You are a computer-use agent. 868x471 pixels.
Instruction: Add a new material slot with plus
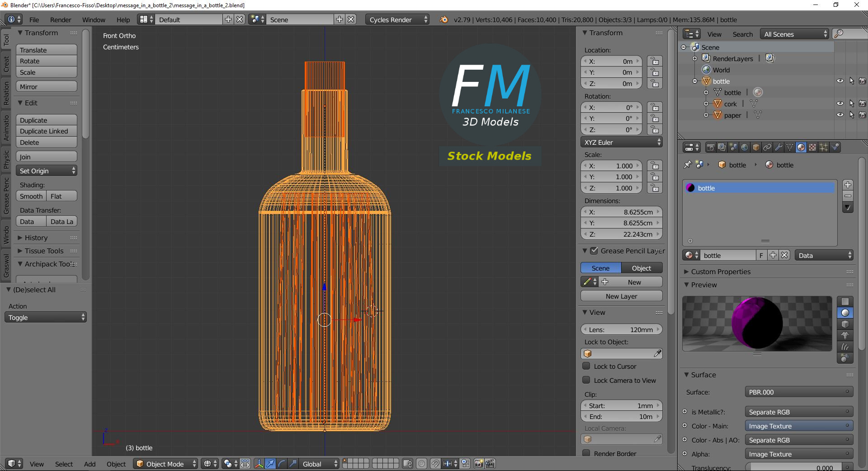[x=848, y=185]
